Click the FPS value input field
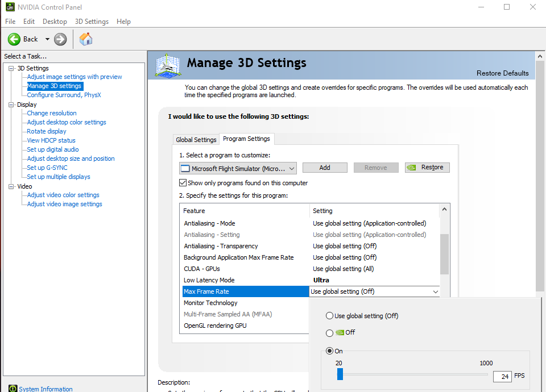 pos(502,376)
